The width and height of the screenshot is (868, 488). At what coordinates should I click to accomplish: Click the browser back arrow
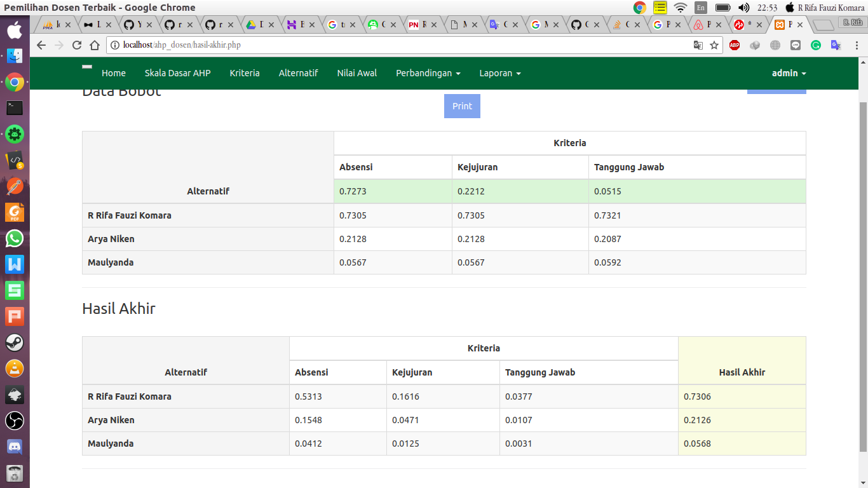[x=41, y=45]
